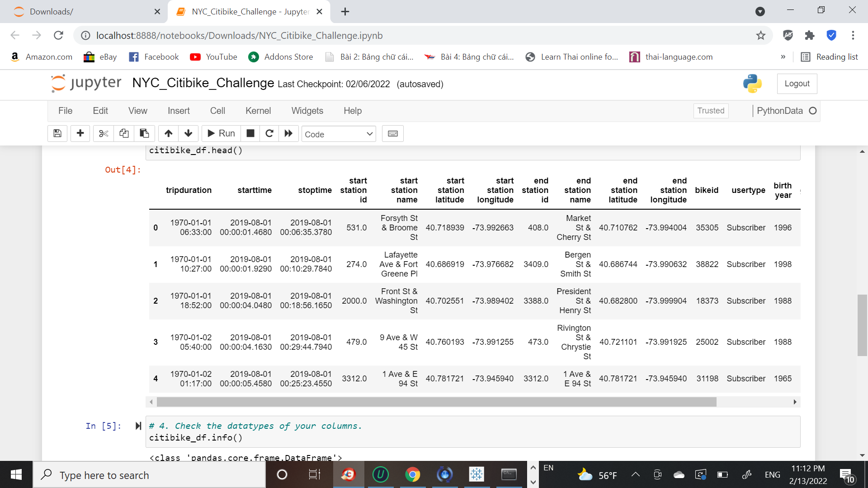The height and width of the screenshot is (488, 868).
Task: Expand the hidden bookmarks chevron
Action: [x=783, y=57]
